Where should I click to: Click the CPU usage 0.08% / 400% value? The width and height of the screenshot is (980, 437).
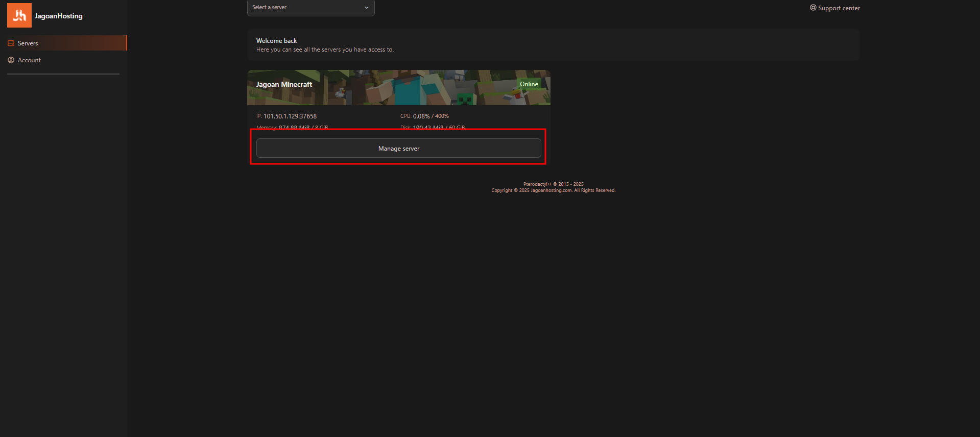click(431, 116)
